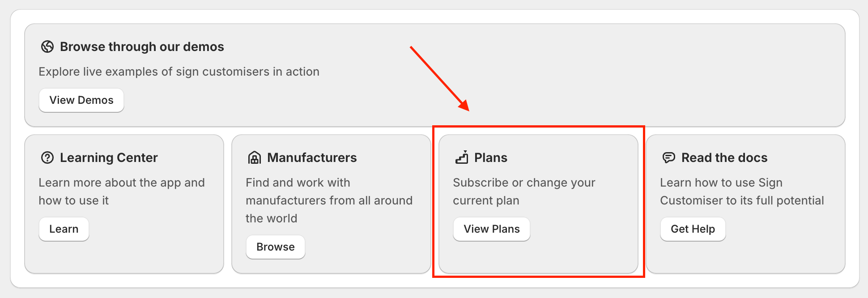Select the 'Browse through our demos' heading
The height and width of the screenshot is (298, 868).
(142, 47)
